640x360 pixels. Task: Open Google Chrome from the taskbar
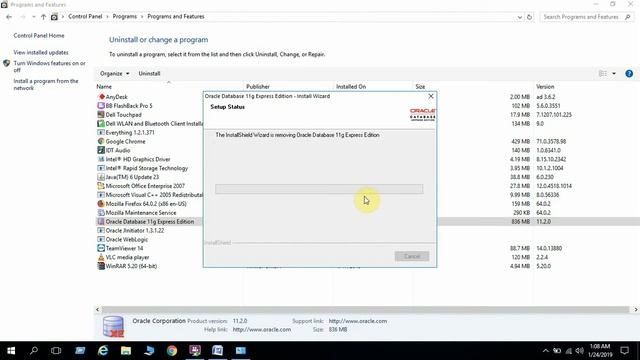point(172,351)
